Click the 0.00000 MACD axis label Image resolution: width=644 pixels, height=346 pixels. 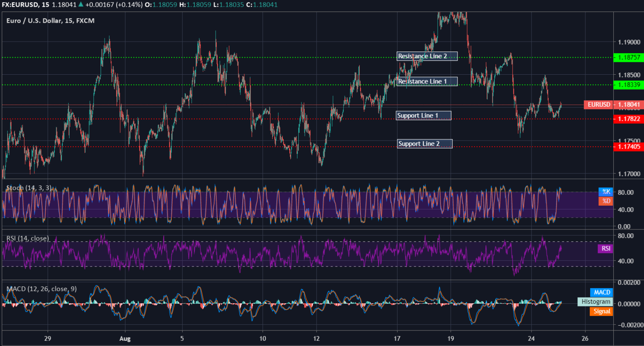tap(629, 304)
